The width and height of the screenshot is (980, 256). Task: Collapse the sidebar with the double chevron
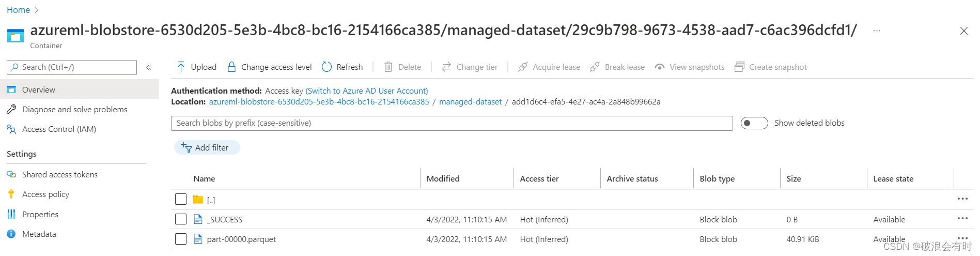(x=149, y=67)
